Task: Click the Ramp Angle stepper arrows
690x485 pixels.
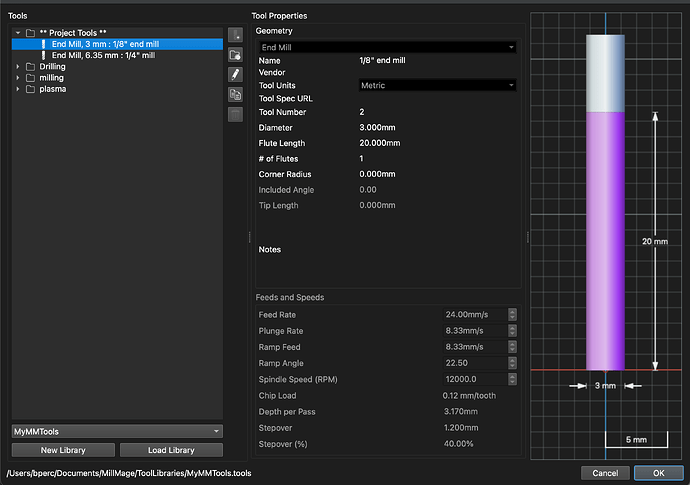Action: (x=512, y=363)
